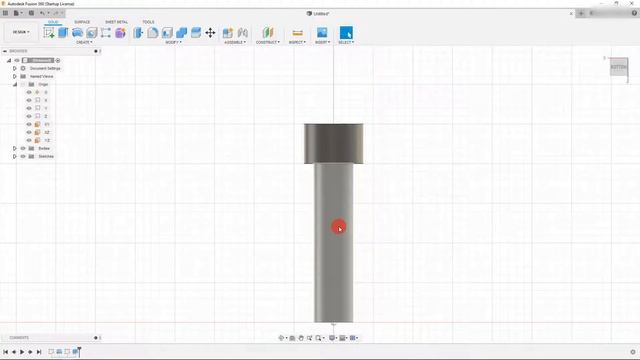
Task: Hide the XY plane
Action: [x=29, y=124]
